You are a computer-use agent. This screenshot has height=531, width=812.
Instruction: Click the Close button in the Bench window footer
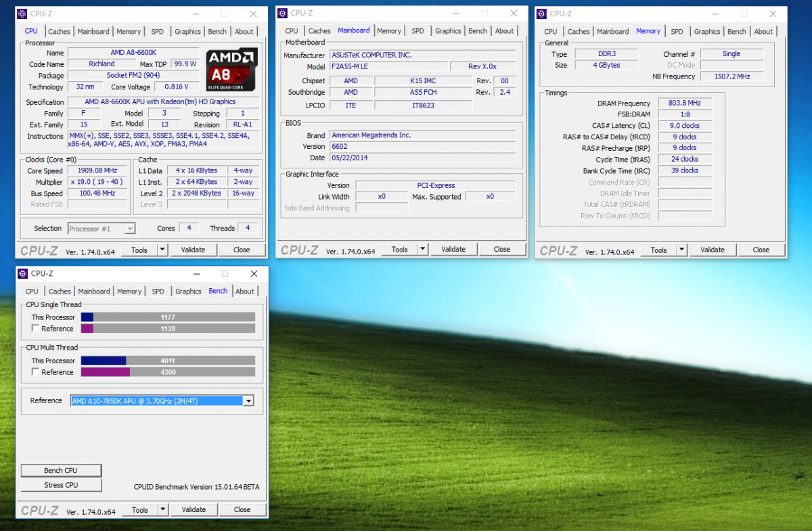coord(242,509)
